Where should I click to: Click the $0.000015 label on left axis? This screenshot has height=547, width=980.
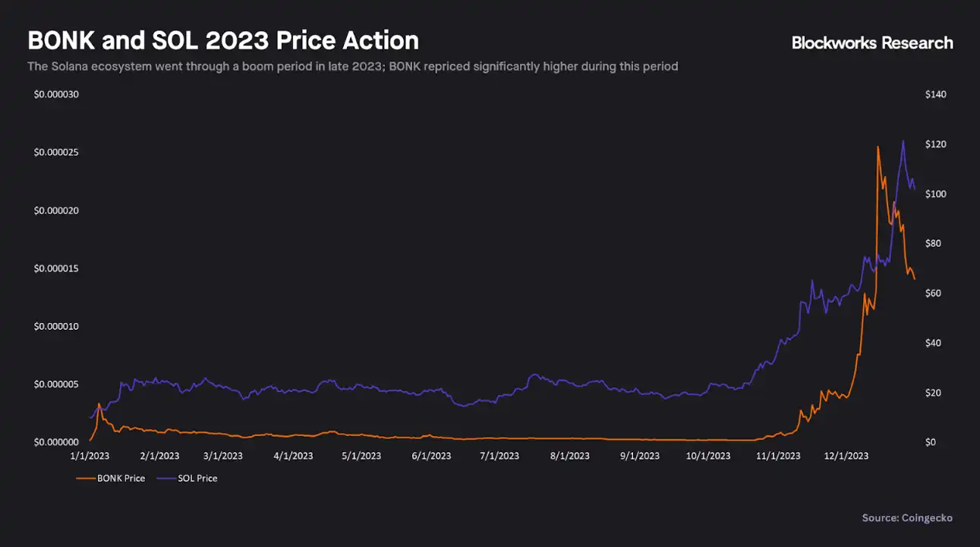tap(56, 269)
